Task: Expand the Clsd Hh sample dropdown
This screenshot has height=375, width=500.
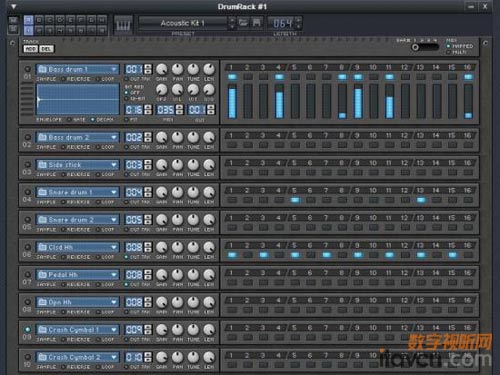Action: pyautogui.click(x=114, y=247)
